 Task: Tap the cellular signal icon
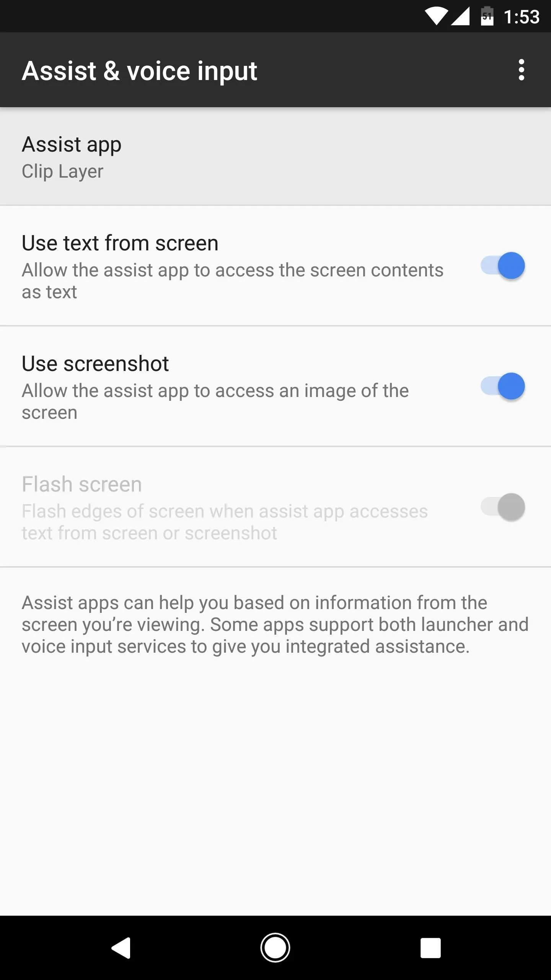click(x=460, y=17)
